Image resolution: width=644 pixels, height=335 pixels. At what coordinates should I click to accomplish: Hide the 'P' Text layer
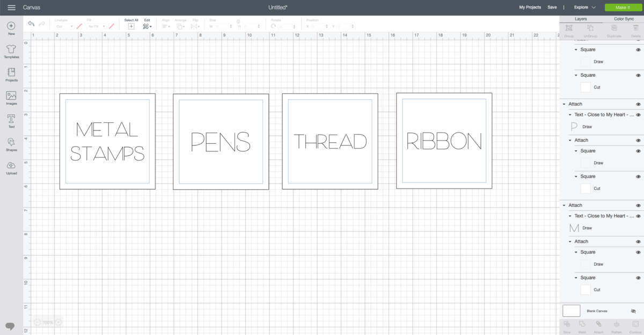click(638, 115)
